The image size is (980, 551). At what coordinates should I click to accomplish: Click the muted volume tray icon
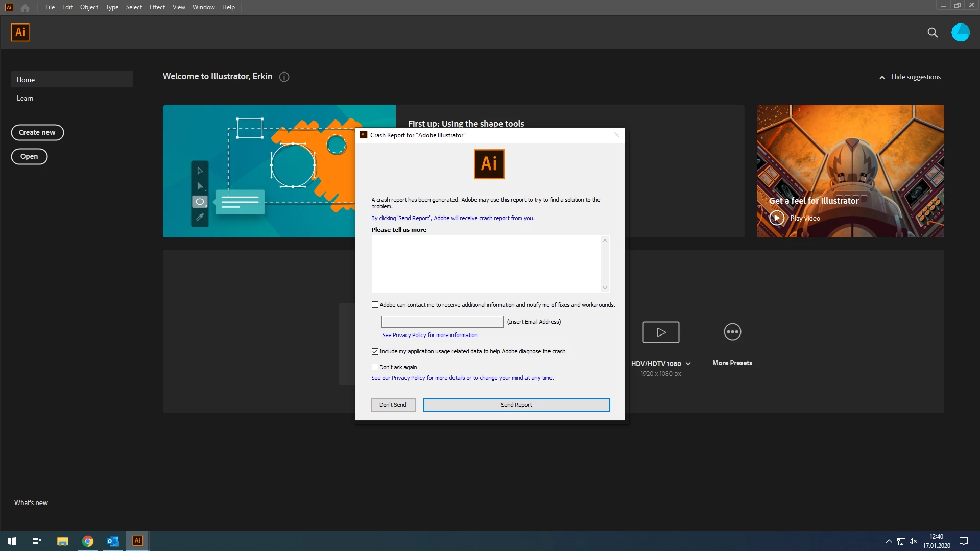(x=913, y=541)
